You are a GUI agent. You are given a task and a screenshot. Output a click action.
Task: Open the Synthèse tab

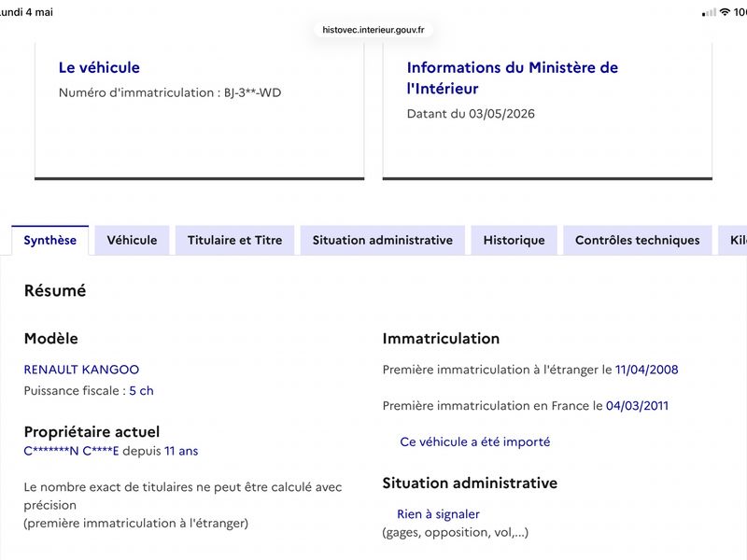click(50, 240)
